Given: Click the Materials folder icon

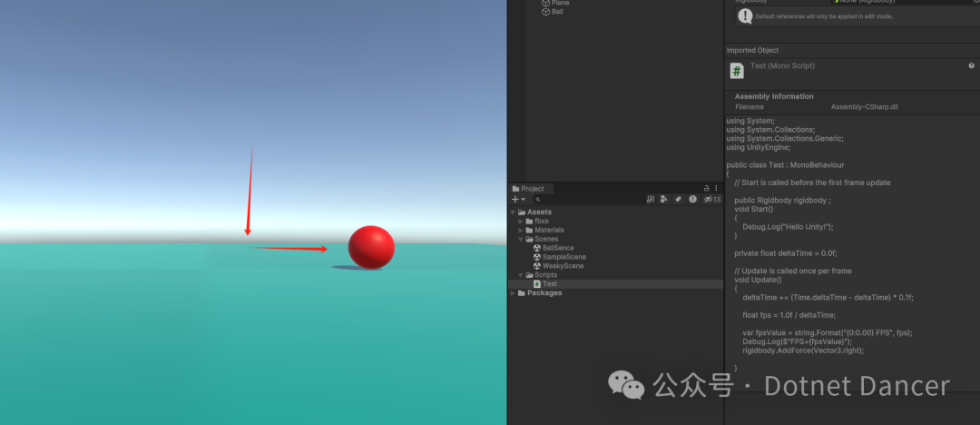Looking at the screenshot, I should coord(529,231).
